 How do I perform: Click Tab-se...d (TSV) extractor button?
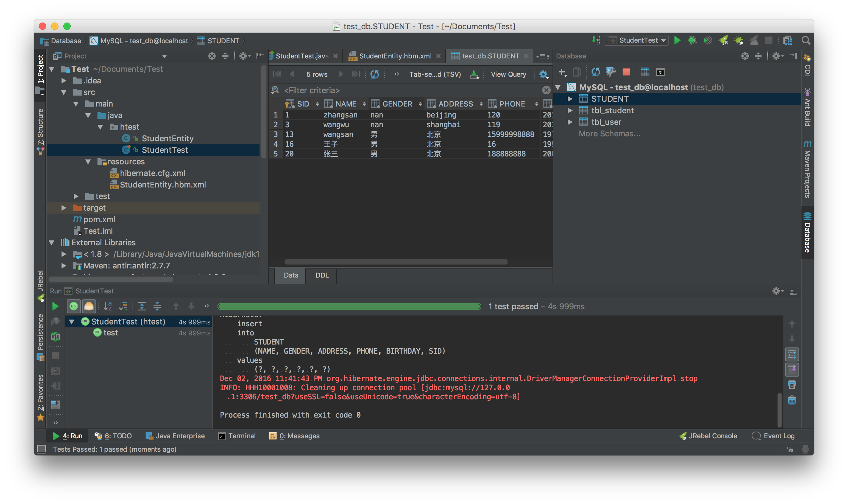(x=435, y=74)
